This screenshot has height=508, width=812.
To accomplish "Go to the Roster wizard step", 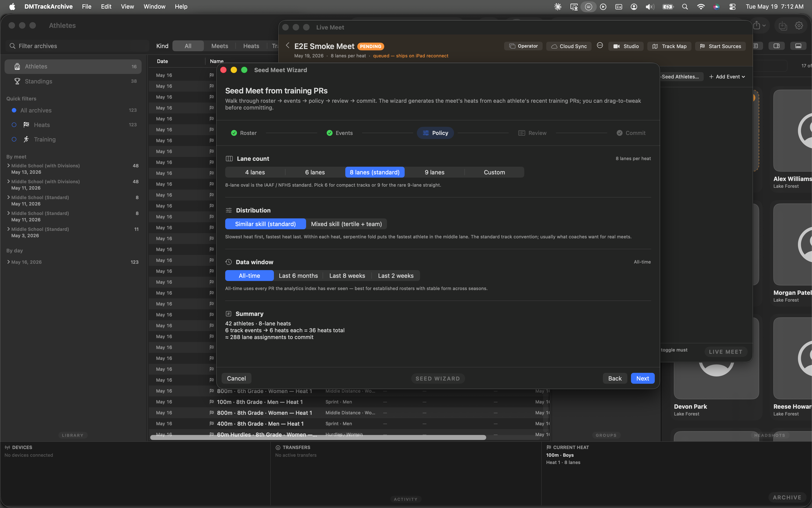I will pos(244,133).
